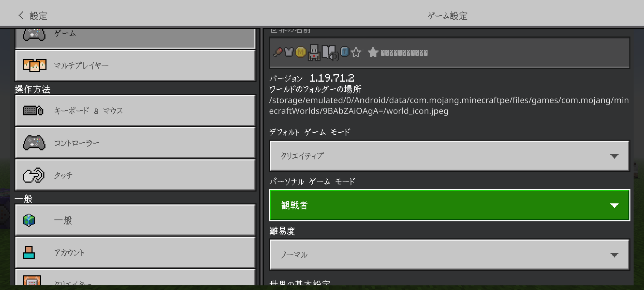Open パーソナル ゲーム モード dropdown showing 観戦者
This screenshot has height=290, width=644.
[449, 205]
